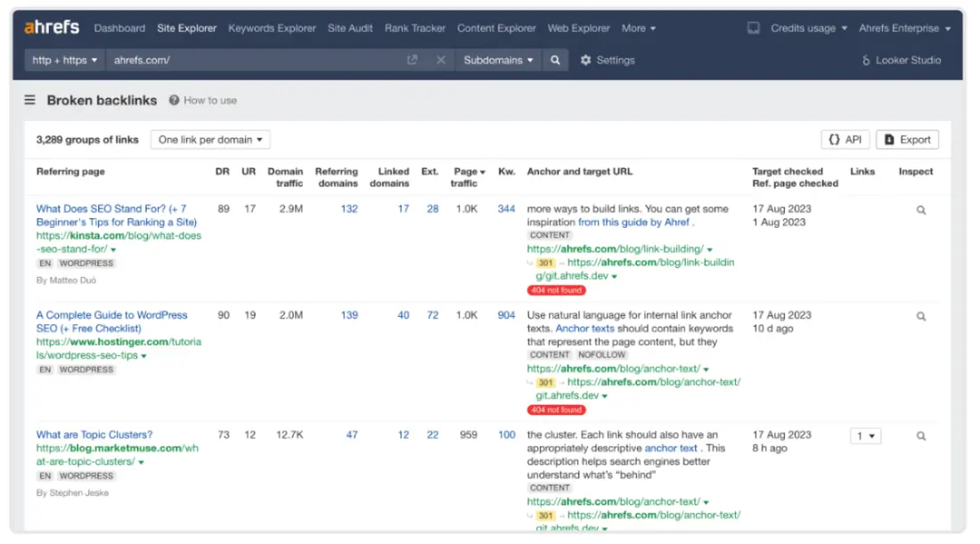The height and width of the screenshot is (544, 980).
Task: Click NOFOLLOW tag in hostinger row
Action: [x=601, y=354]
